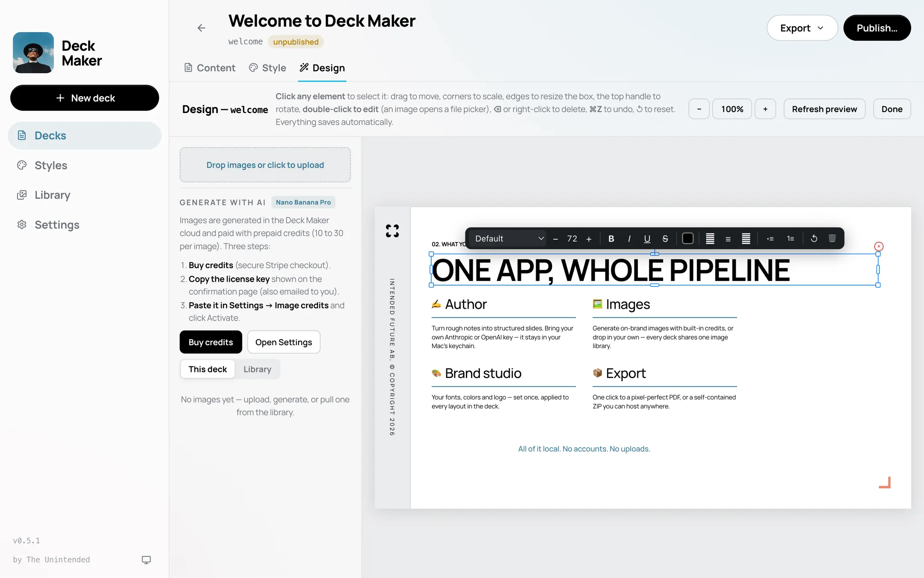Screen dimensions: 924x578
Task: Zoom in with the plus button beside 100%
Action: [765, 109]
